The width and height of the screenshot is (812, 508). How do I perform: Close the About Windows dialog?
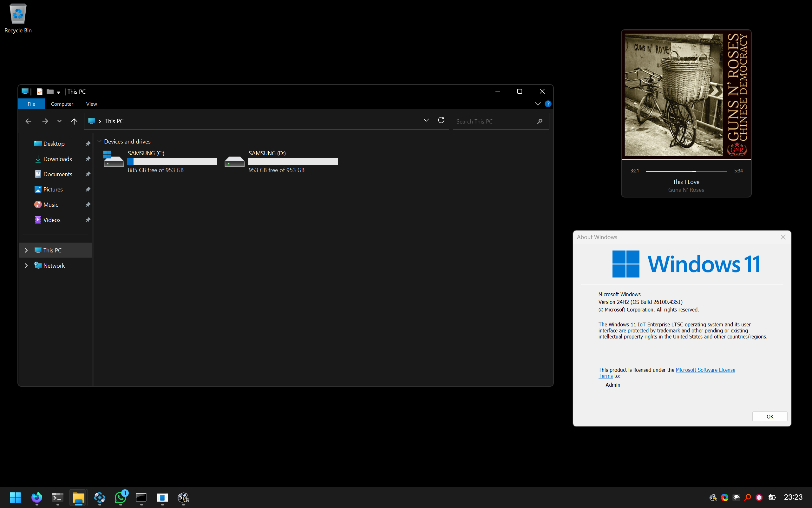(783, 237)
